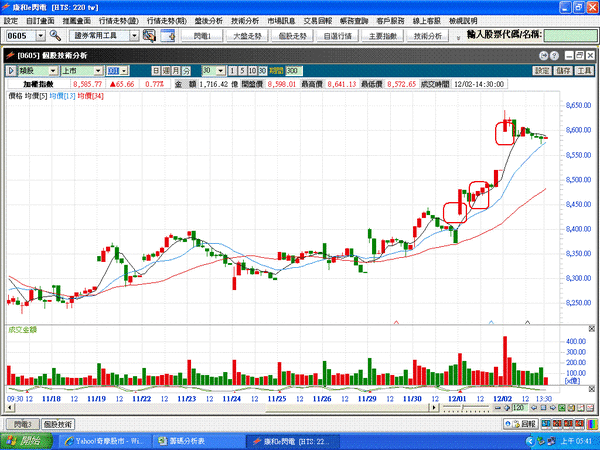
Task: Switch to the 個股技術 bottom tab
Action: pyautogui.click(x=58, y=424)
